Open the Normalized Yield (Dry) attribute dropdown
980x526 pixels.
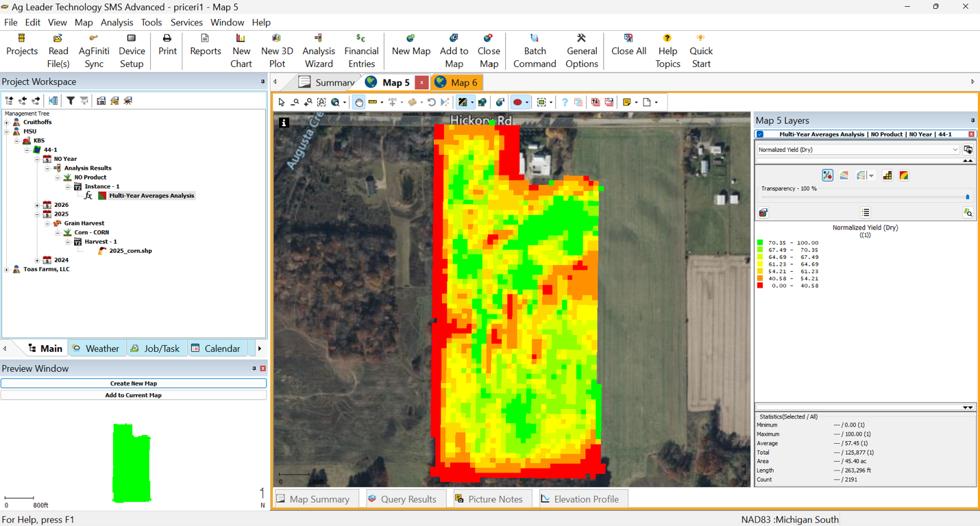coord(858,149)
